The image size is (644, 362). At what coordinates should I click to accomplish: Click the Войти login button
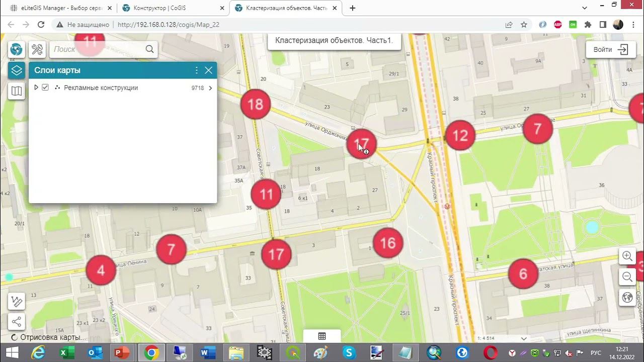(610, 50)
